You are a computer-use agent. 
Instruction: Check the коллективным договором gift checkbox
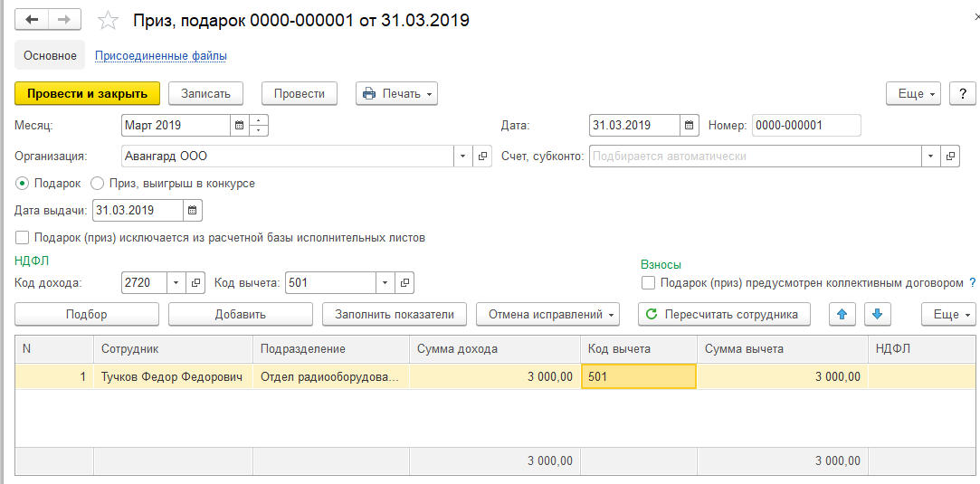pos(648,283)
